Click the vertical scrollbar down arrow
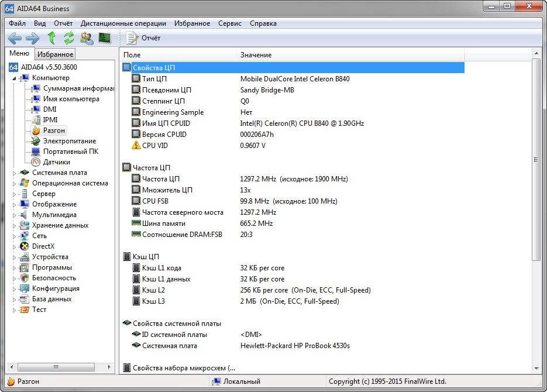 536,368
